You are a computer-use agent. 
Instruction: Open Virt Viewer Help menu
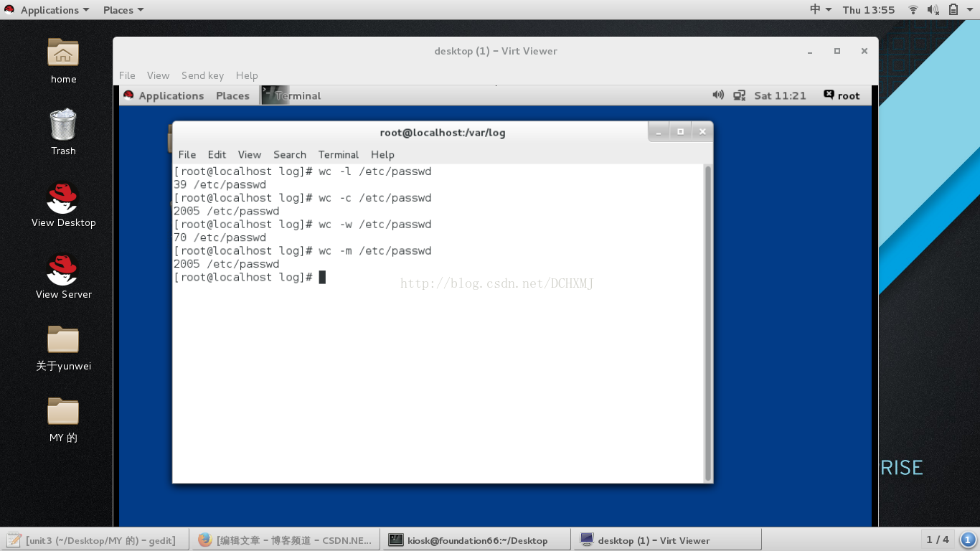247,75
